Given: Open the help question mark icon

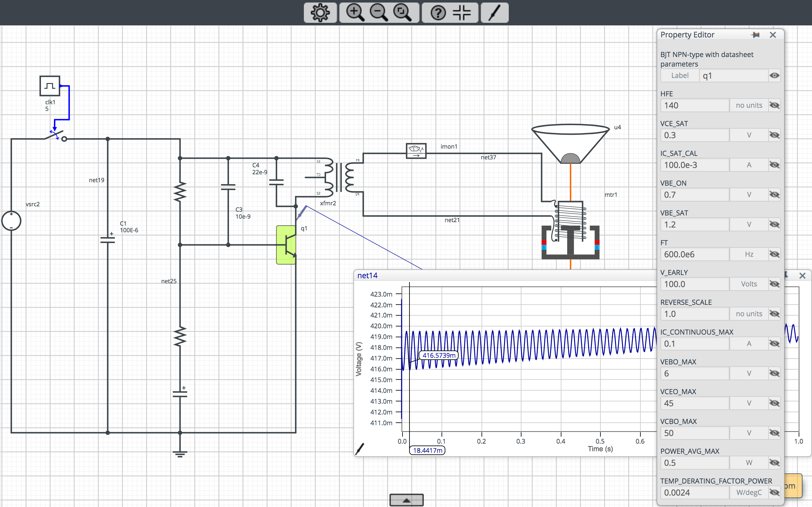Looking at the screenshot, I should point(438,13).
